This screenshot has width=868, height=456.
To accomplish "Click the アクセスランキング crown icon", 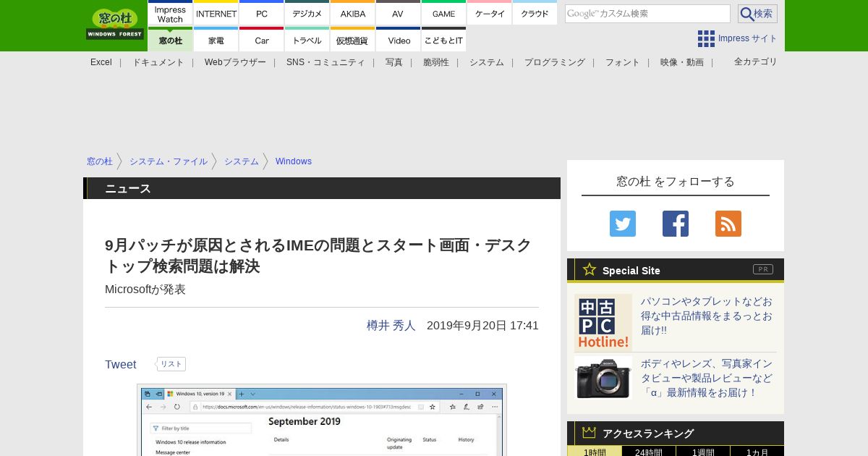I will (590, 433).
